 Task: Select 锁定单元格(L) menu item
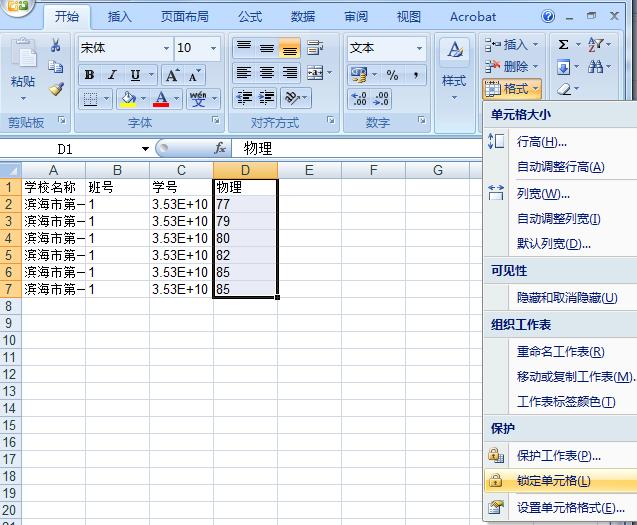[x=561, y=481]
